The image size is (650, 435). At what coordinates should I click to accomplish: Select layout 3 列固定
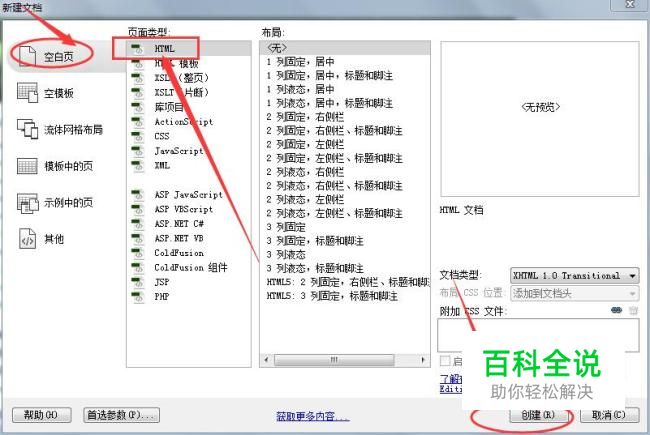point(345,227)
